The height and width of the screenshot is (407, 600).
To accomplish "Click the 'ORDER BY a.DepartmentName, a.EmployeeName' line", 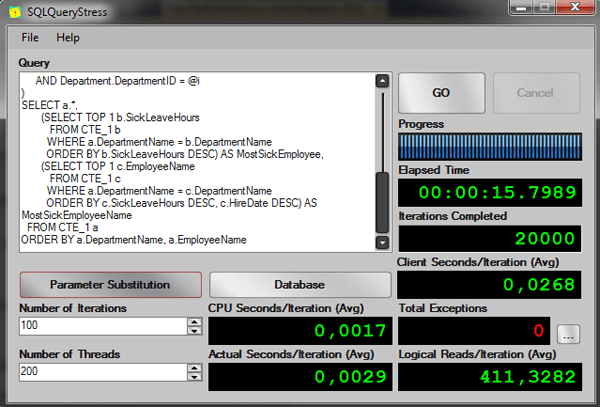I will tap(134, 240).
